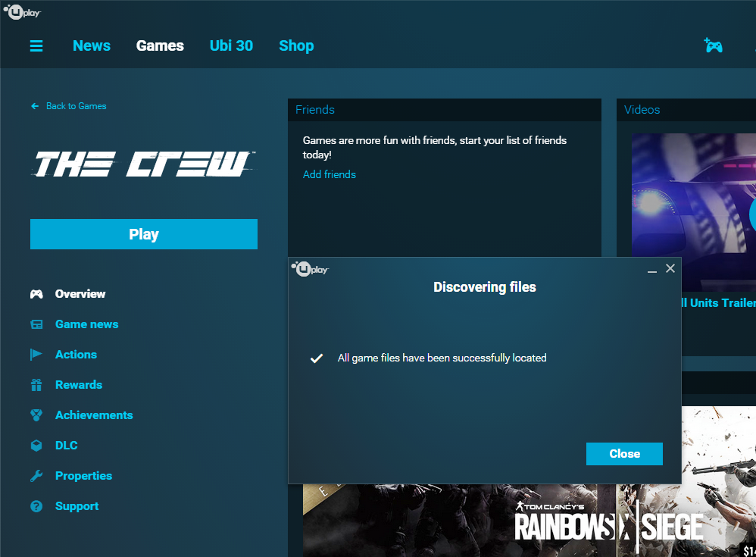The image size is (756, 557).
Task: Open the News tab
Action: coord(92,45)
